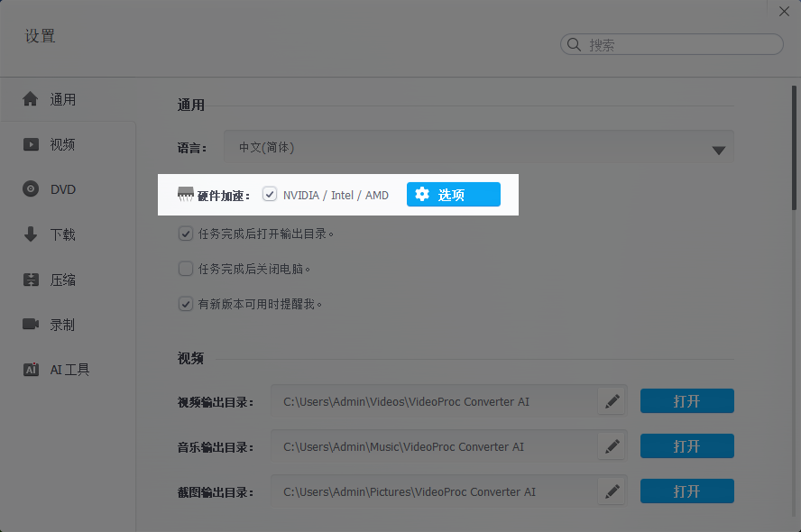This screenshot has height=532, width=801.
Task: Click the 视频输出目录 path field
Action: (434, 401)
